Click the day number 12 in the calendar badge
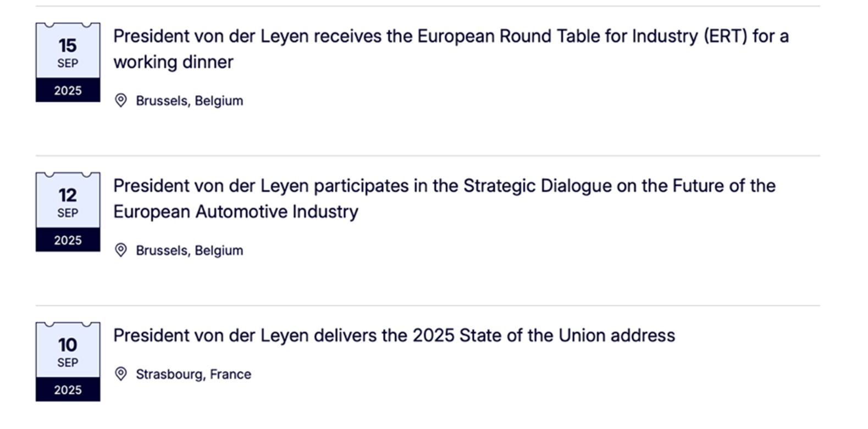The width and height of the screenshot is (868, 429). point(68,195)
